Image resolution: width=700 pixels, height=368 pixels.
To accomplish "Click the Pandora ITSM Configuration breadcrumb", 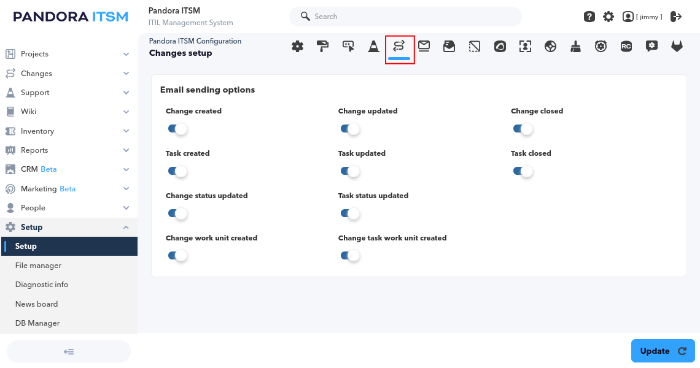I will click(195, 41).
